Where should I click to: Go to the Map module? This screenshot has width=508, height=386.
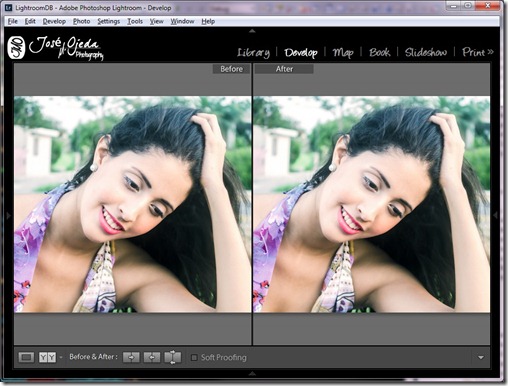343,53
